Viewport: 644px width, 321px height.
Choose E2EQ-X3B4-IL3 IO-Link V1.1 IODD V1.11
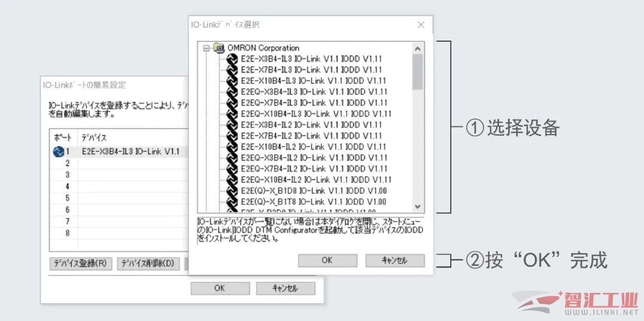tap(314, 92)
